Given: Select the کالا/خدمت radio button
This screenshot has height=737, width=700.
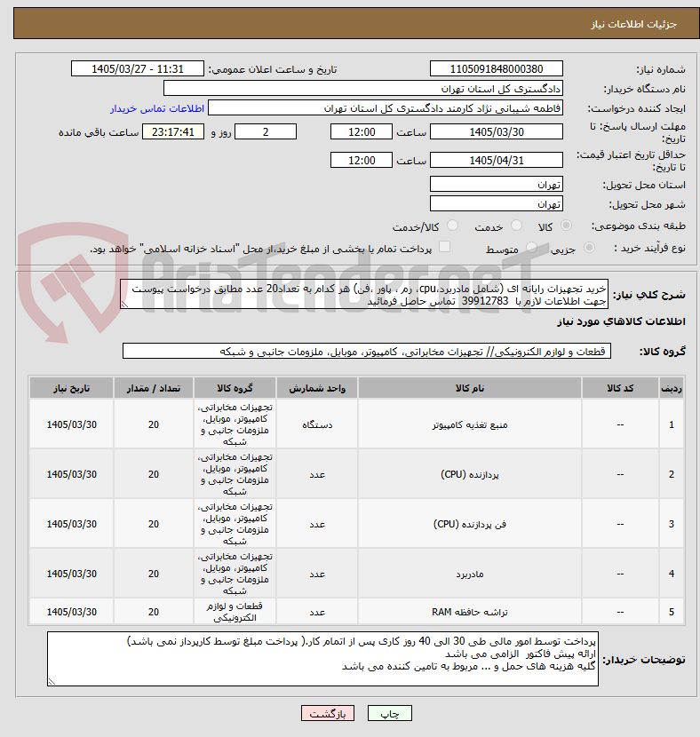Looking at the screenshot, I should (x=452, y=226).
